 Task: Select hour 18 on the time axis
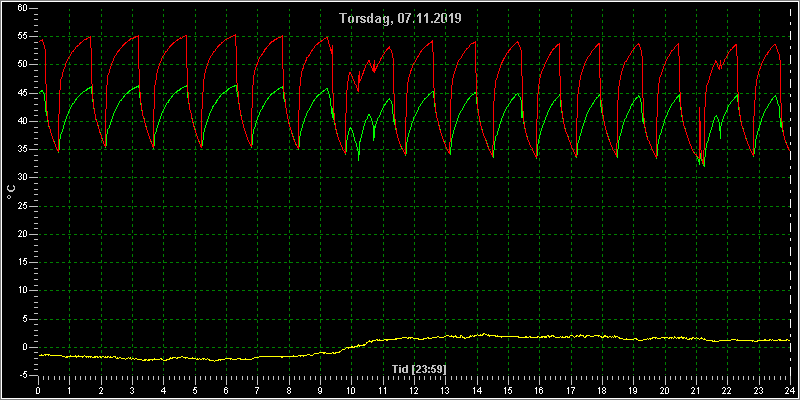tap(602, 390)
